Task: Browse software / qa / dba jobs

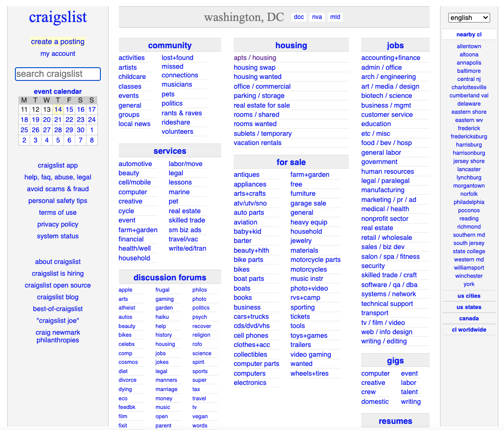Action: (x=389, y=285)
